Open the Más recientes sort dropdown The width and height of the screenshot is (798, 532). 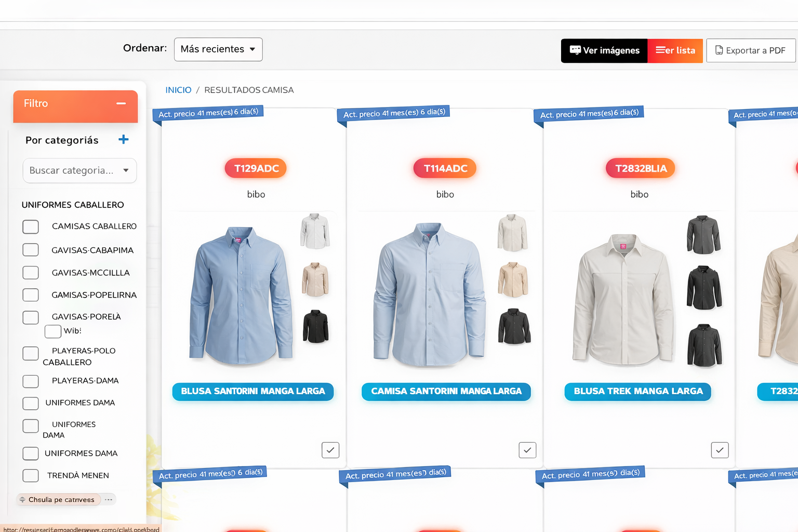point(218,49)
